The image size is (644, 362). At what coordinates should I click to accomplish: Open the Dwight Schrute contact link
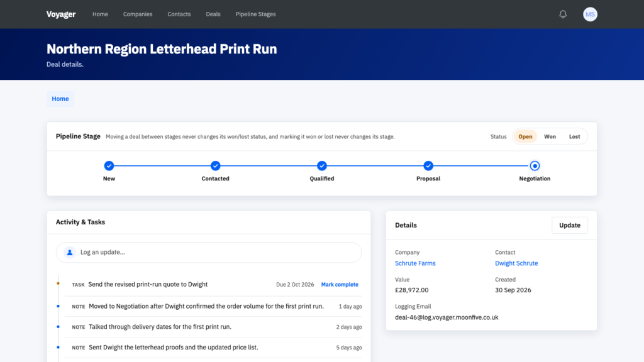tap(516, 263)
